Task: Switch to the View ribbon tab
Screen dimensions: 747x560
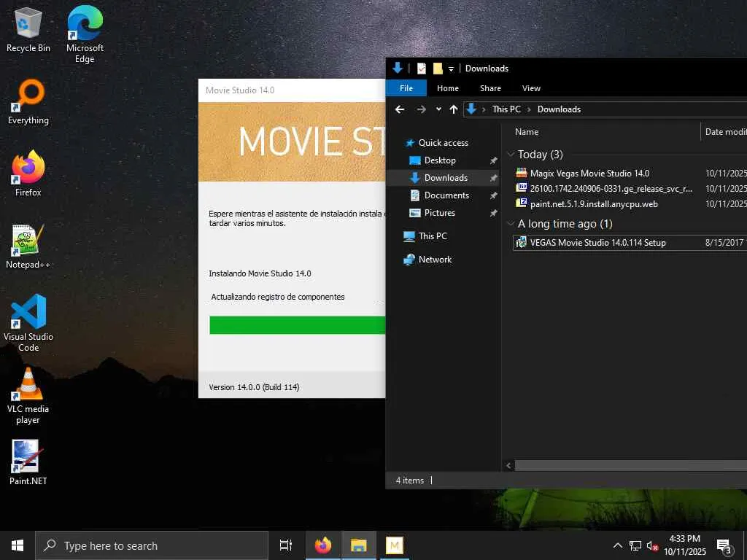Action: coord(531,88)
